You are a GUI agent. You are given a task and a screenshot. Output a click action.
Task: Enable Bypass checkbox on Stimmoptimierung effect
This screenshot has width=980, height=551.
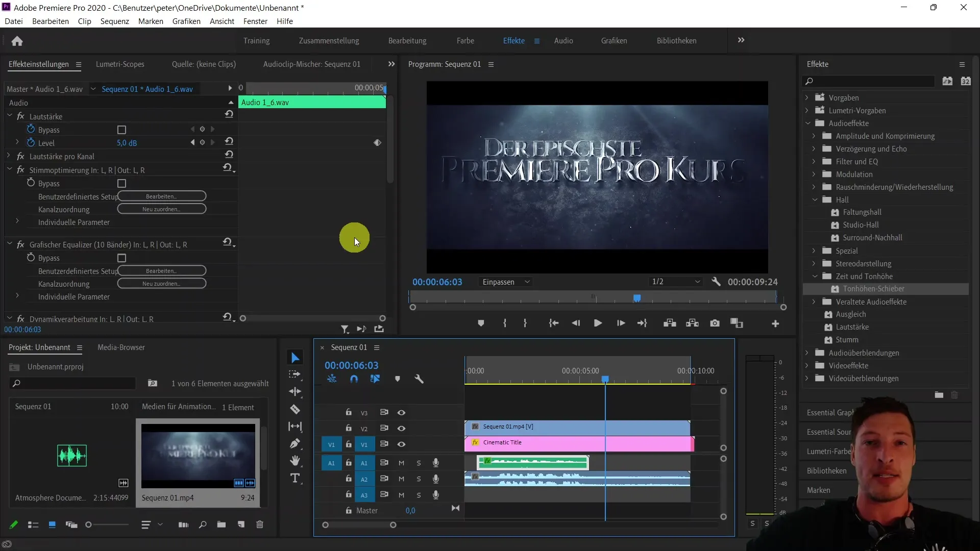click(122, 183)
